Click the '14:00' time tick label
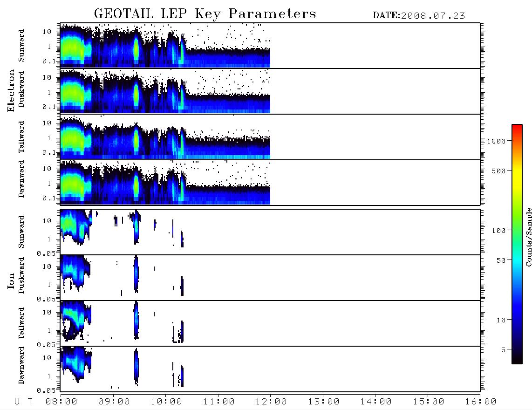This screenshot has height=410, width=532. point(376,402)
